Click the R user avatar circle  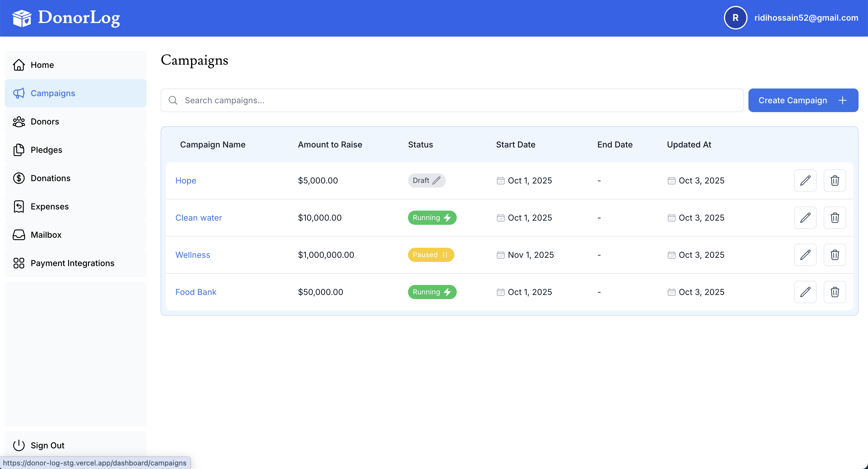click(735, 18)
